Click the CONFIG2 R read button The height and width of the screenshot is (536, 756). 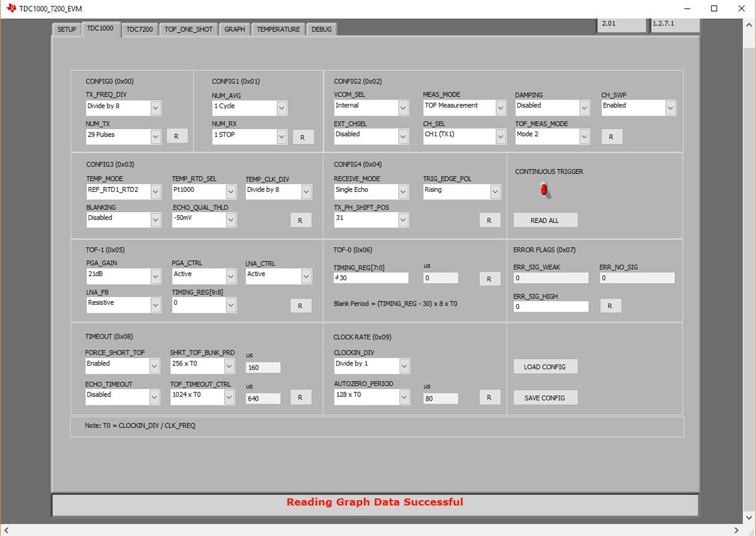click(612, 136)
